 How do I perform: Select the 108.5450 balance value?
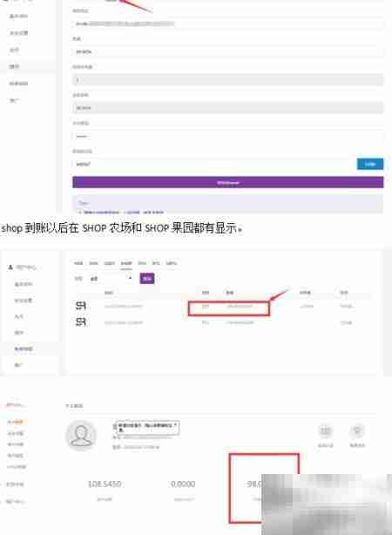pyautogui.click(x=105, y=484)
